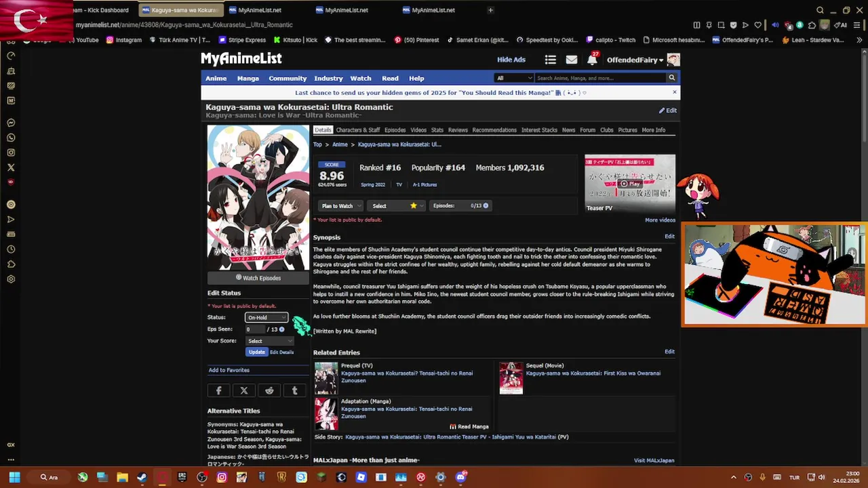Screen dimensions: 868x488
Task: Click Hide Ads link
Action: pos(511,60)
